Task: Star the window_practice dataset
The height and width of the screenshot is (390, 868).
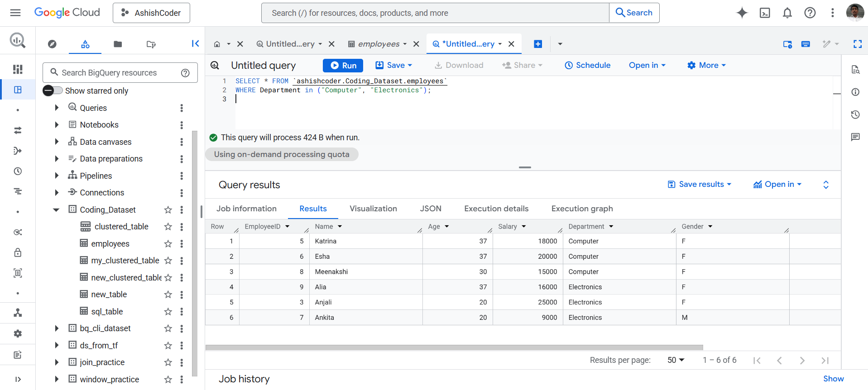Action: tap(168, 380)
